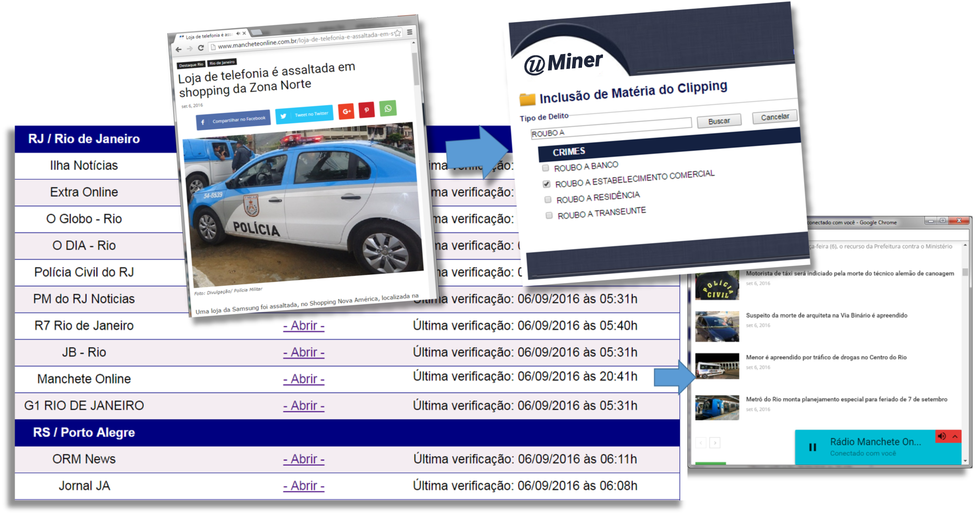Go to next page of the news list
Image resolution: width=980 pixels, height=514 pixels.
click(x=715, y=442)
